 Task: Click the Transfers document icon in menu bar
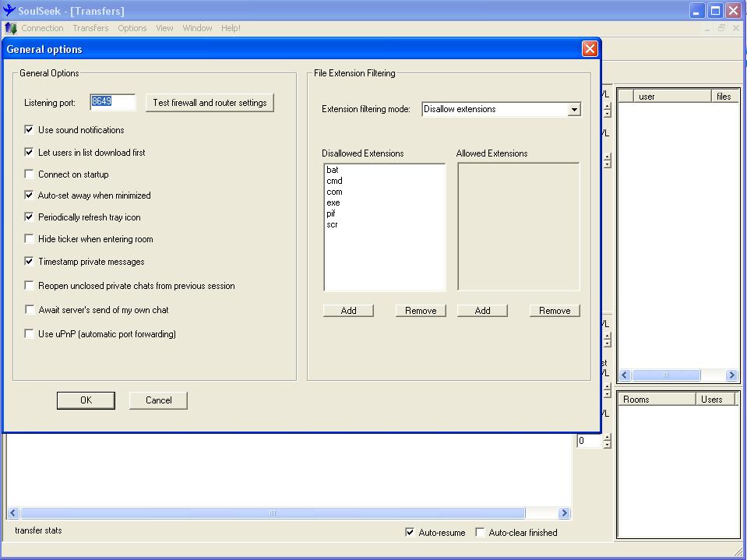(10, 28)
